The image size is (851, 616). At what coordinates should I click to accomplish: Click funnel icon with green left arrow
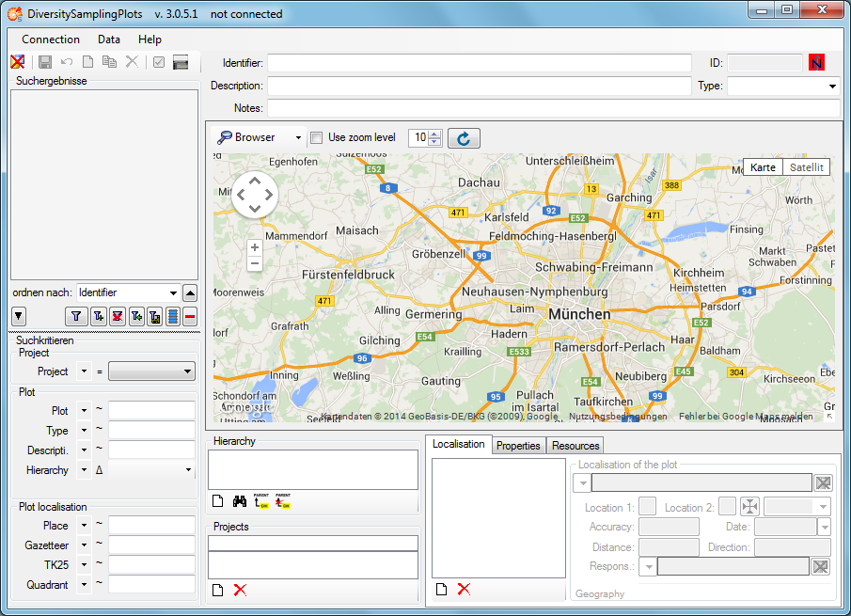[x=136, y=316]
